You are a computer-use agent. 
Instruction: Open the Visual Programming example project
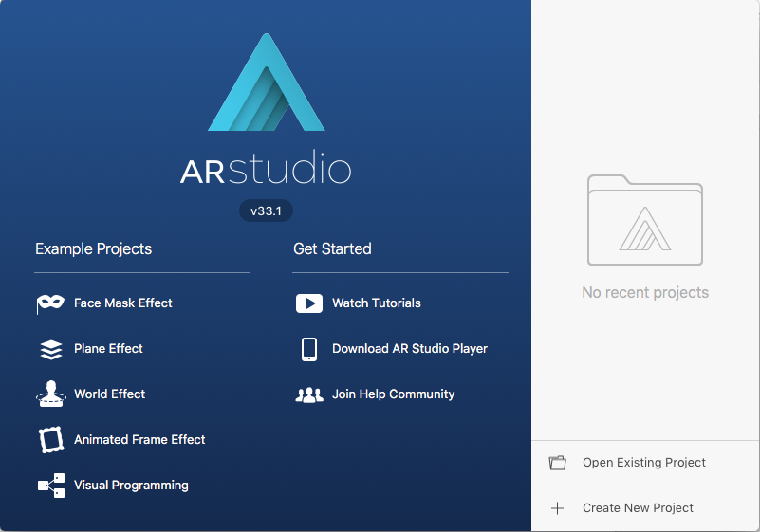pos(131,486)
